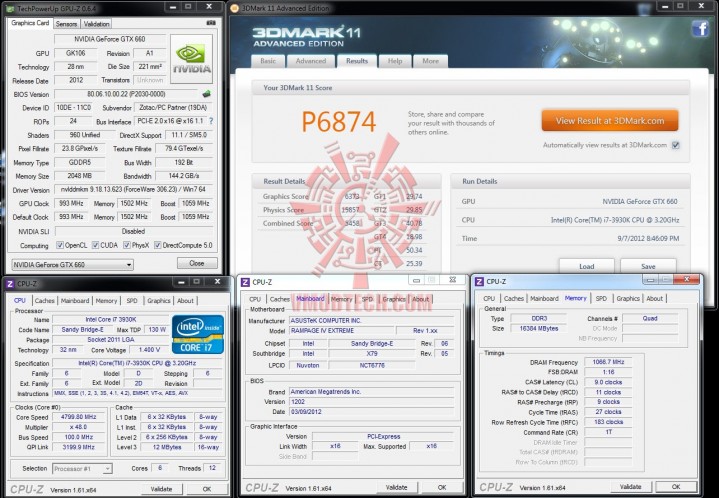Open the More tab in 3DMark 11
This screenshot has height=498, width=719.
coord(430,61)
